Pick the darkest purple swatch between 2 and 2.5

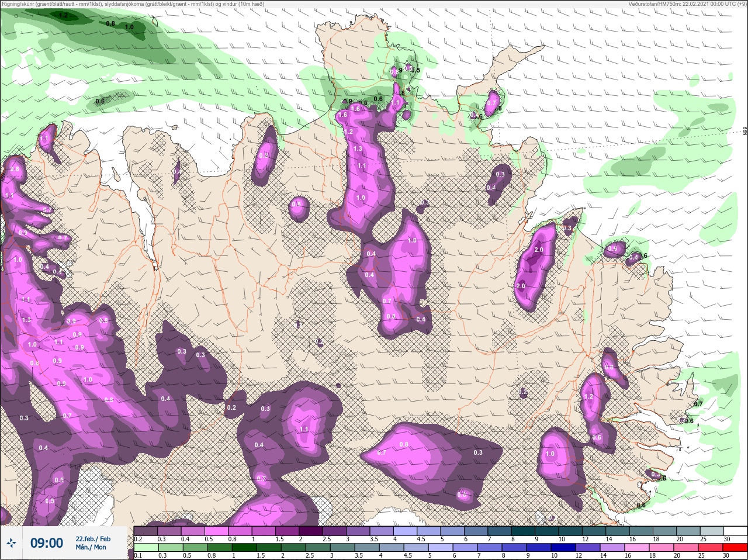311,530
